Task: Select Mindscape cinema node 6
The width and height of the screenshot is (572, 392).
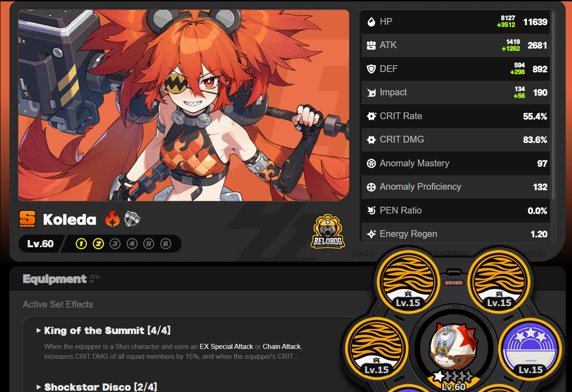Action: 166,244
